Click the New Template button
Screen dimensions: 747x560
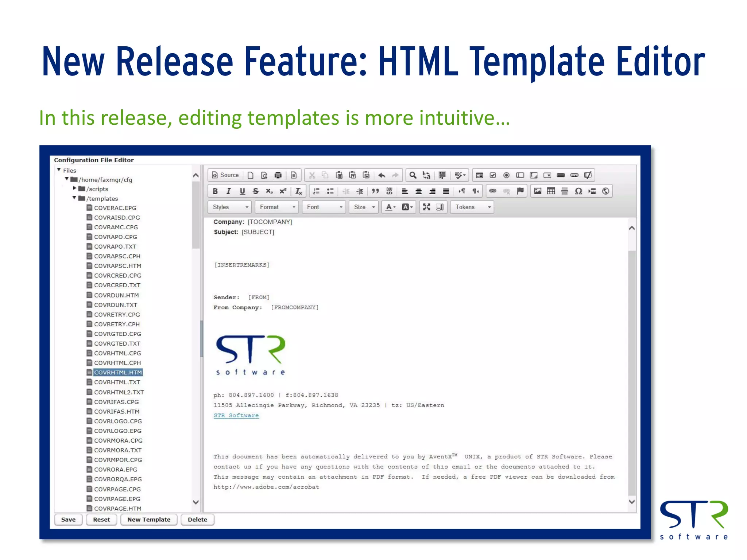coord(149,520)
